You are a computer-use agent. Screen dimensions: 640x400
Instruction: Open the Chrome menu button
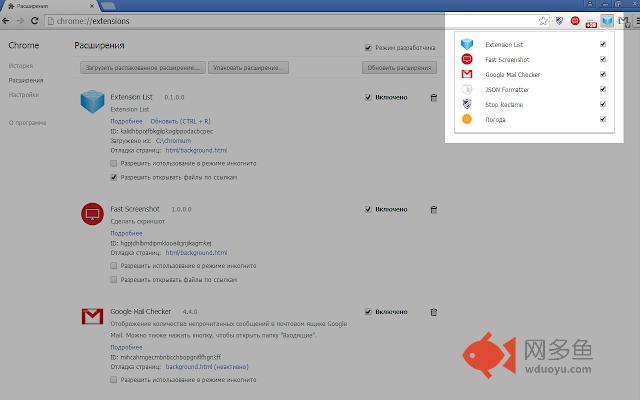click(637, 21)
